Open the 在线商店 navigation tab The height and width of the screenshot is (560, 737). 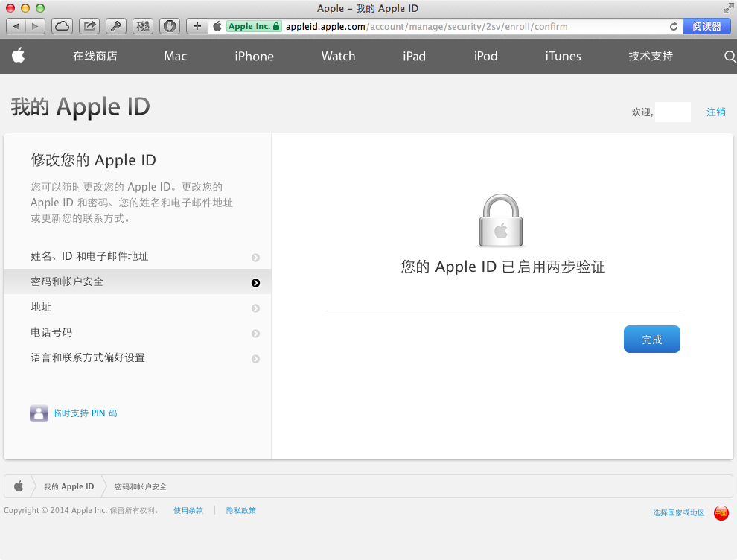click(95, 56)
